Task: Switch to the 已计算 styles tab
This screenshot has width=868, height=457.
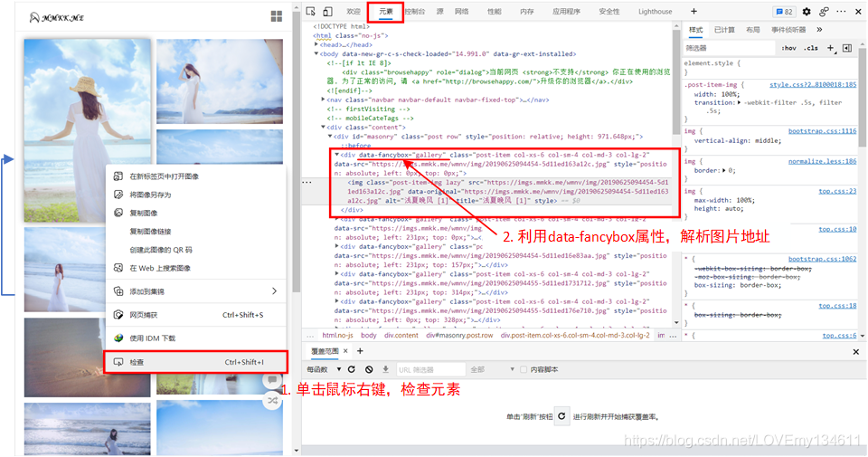Action: [x=724, y=29]
